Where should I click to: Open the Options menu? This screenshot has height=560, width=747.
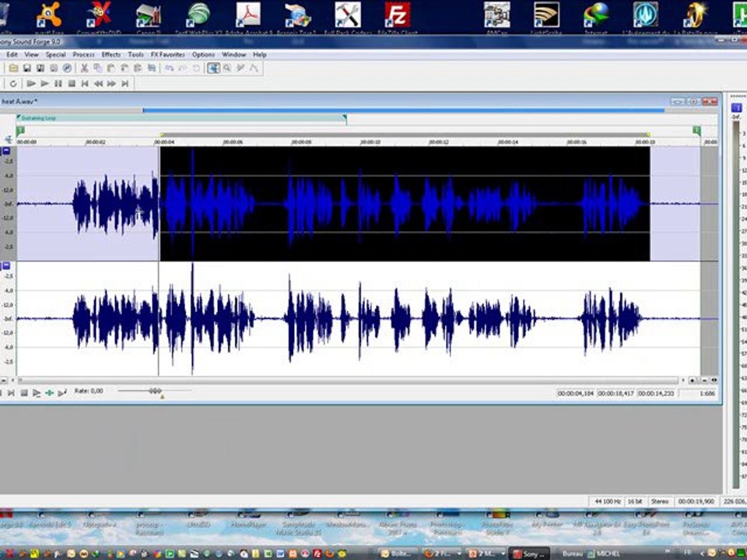click(x=203, y=54)
